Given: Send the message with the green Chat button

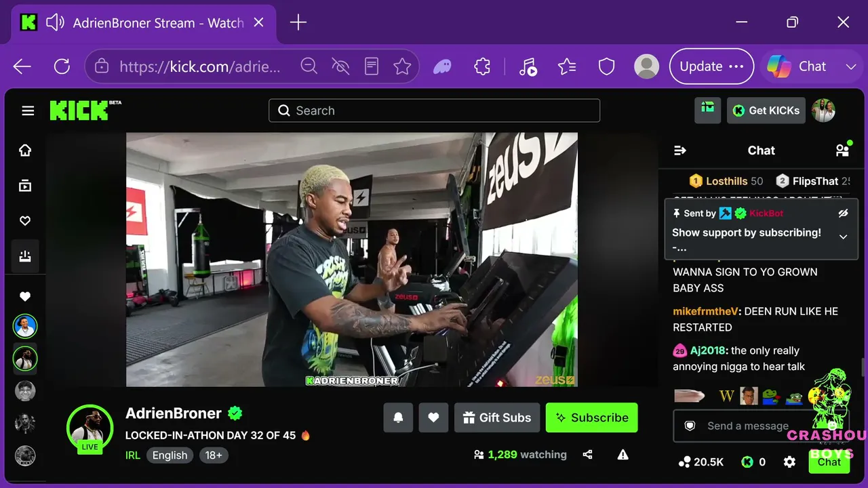Looking at the screenshot, I should coord(829,462).
